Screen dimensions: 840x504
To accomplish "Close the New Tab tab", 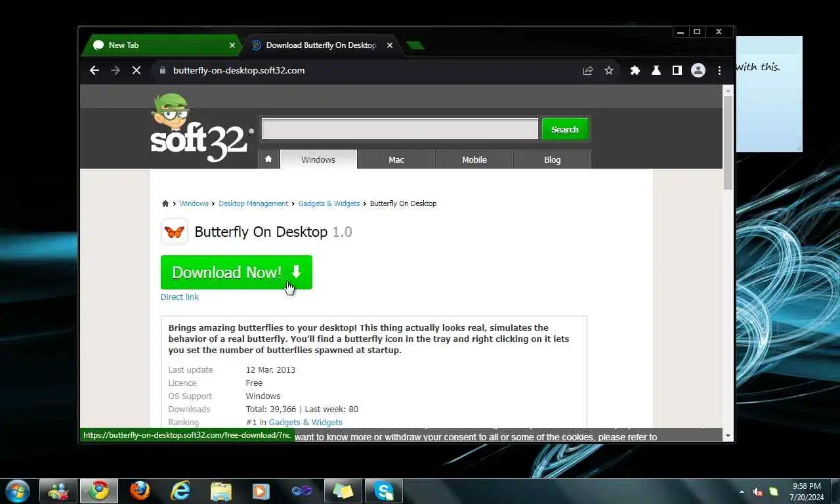I will [232, 45].
